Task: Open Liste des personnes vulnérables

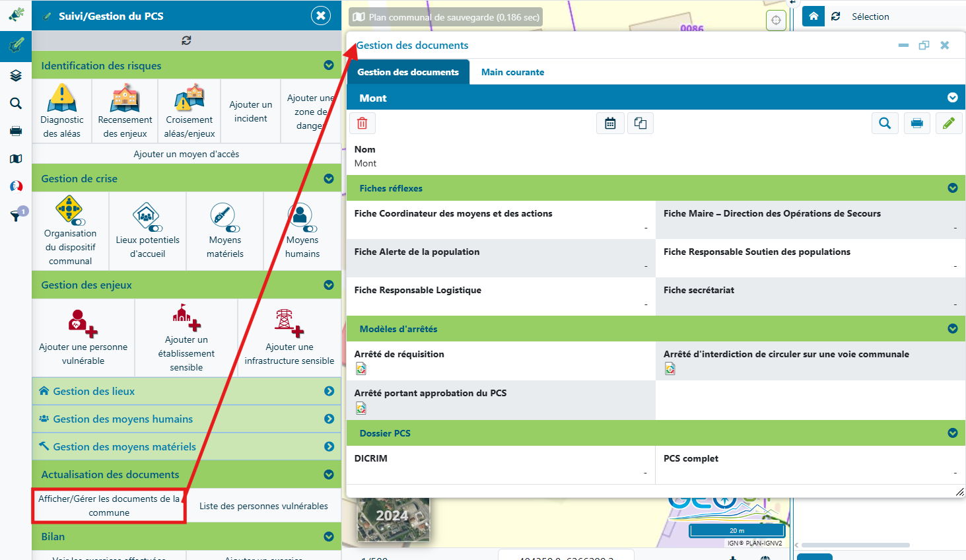Action: pos(263,506)
